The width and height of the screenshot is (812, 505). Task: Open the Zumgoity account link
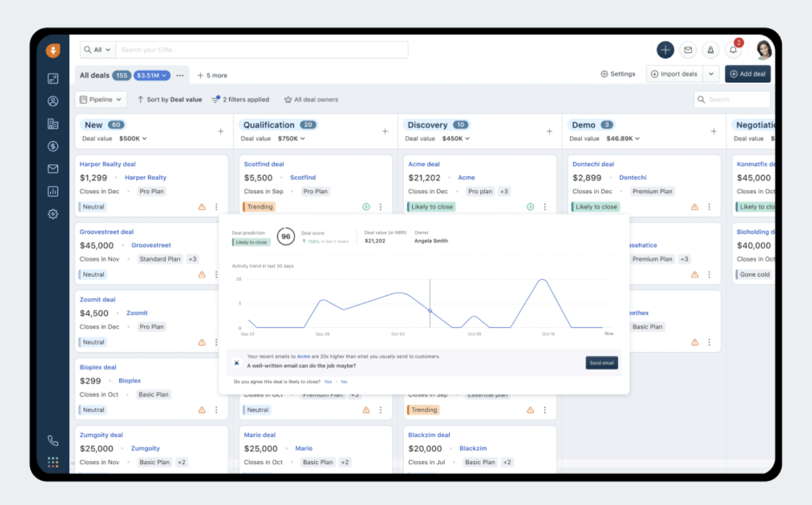click(x=145, y=448)
